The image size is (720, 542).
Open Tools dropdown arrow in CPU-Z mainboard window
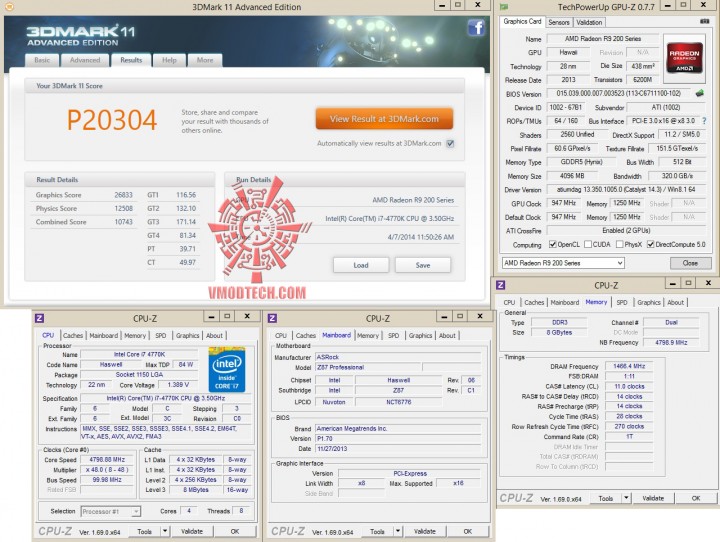pyautogui.click(x=398, y=531)
